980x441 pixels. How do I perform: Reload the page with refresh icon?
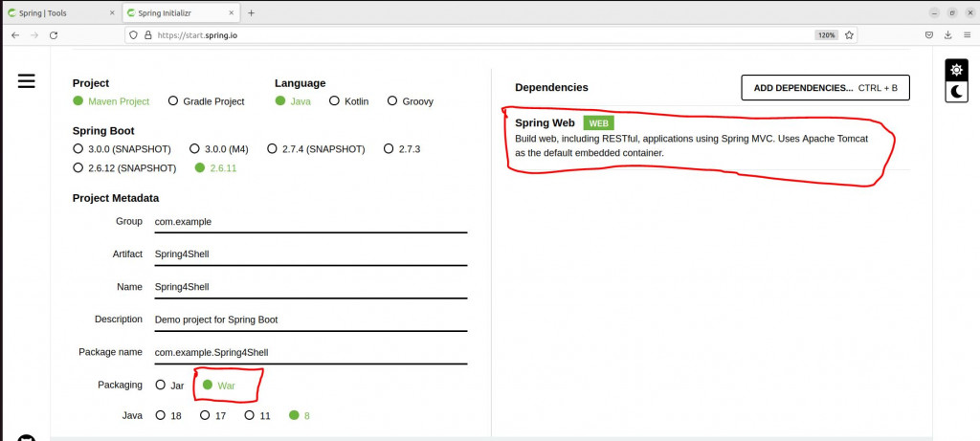click(54, 35)
